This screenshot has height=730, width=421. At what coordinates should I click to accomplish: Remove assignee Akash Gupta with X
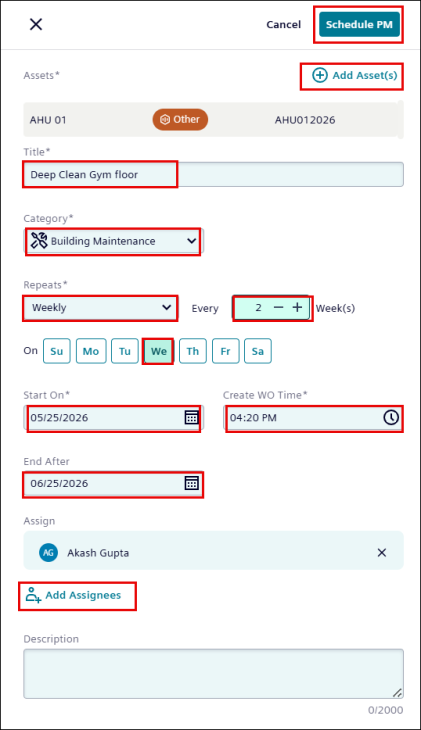pos(381,553)
